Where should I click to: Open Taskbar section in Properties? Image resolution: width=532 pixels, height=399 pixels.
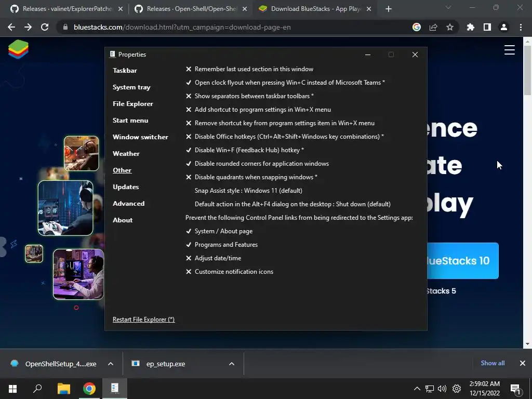[125, 71]
